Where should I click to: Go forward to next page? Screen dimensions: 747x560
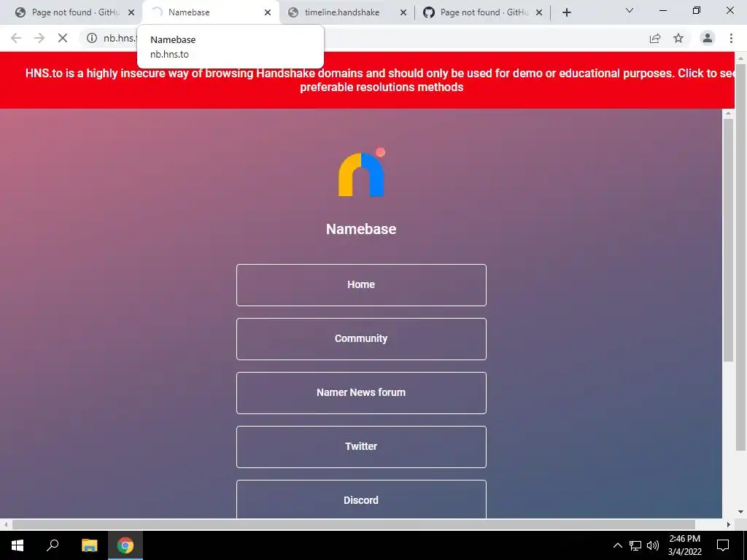coord(39,38)
